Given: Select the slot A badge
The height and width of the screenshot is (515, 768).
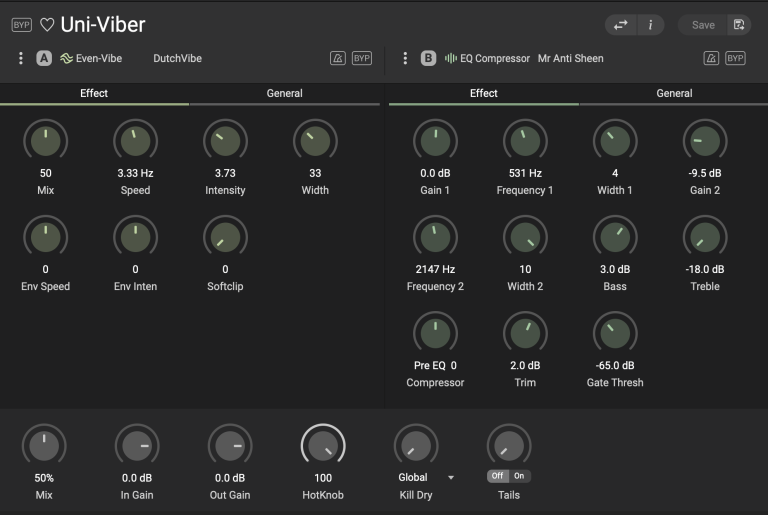Looking at the screenshot, I should [44, 58].
